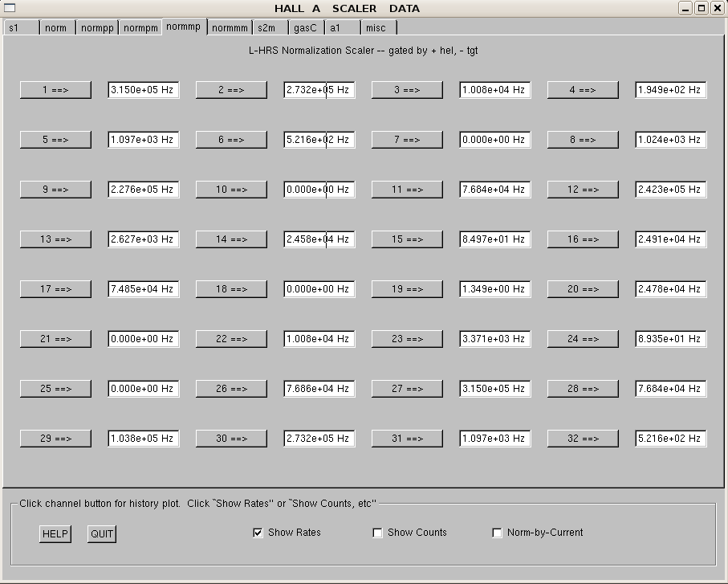This screenshot has height=584, width=728.
Task: Click the normmp tab
Action: pyautogui.click(x=185, y=27)
